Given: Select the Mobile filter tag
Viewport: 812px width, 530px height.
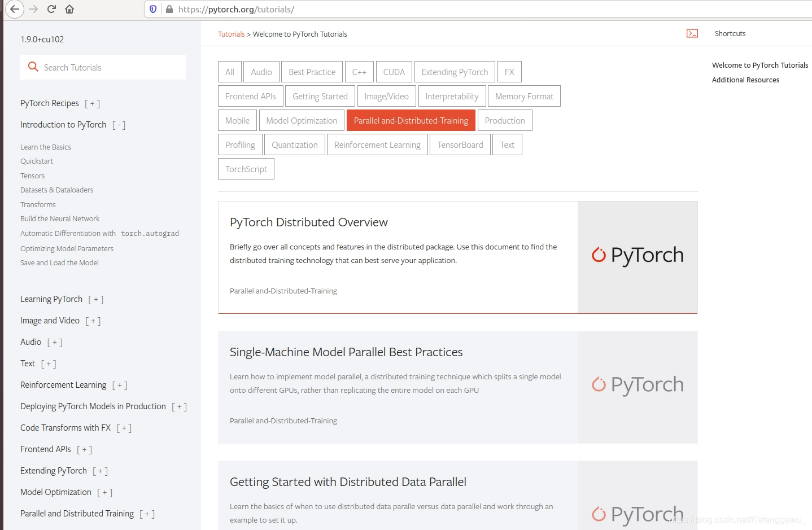Looking at the screenshot, I should [x=237, y=120].
